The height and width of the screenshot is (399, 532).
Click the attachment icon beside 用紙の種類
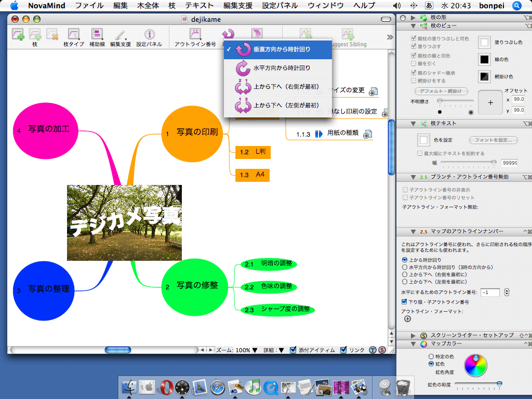(x=368, y=134)
